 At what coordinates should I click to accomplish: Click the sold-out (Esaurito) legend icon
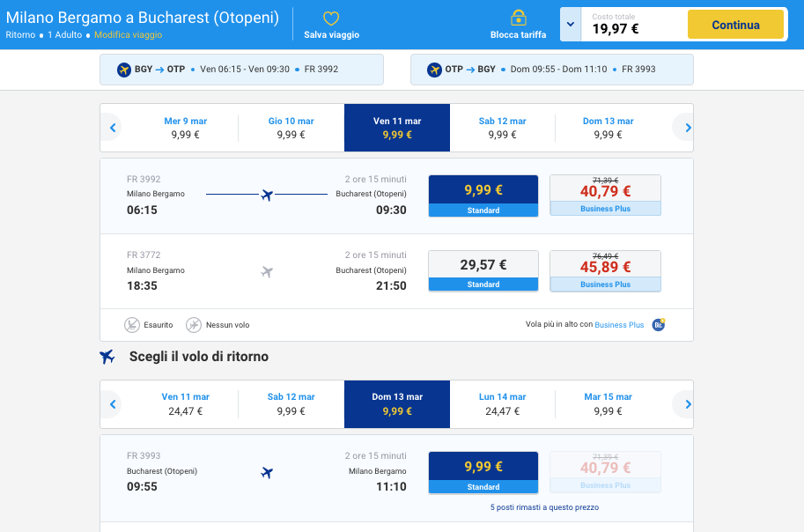pyautogui.click(x=132, y=325)
